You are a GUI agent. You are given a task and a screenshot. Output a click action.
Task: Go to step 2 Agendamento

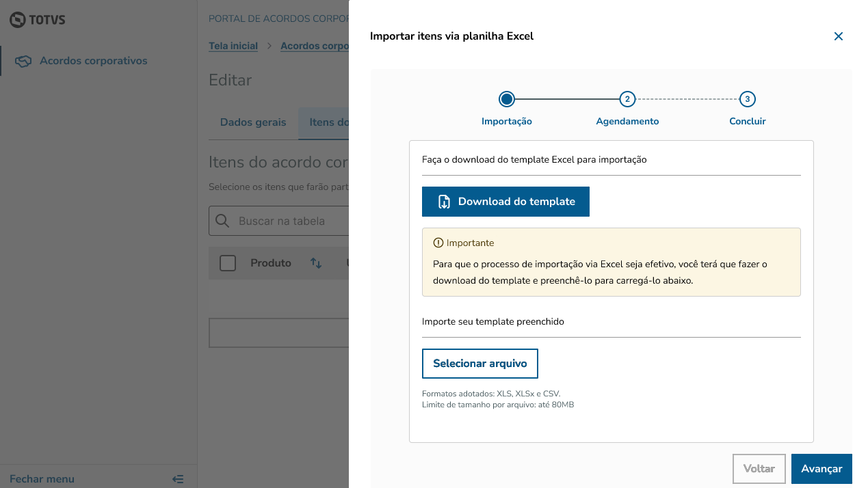click(x=627, y=100)
